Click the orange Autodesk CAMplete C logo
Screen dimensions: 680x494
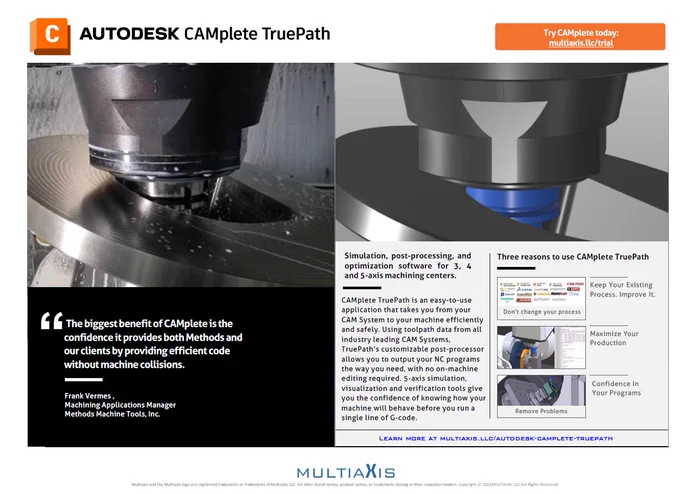(x=50, y=36)
